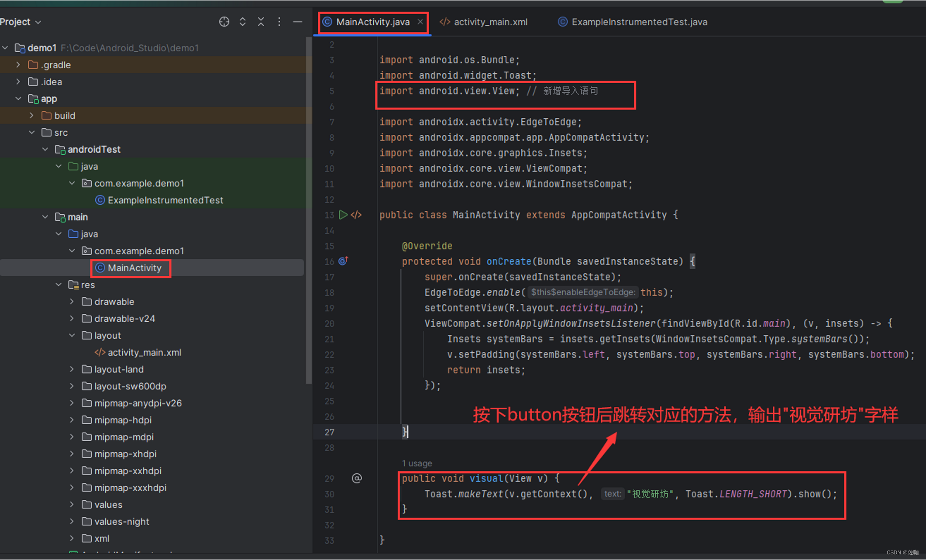The height and width of the screenshot is (560, 926).
Task: Open the Project panel options menu (three dots)
Action: (279, 22)
